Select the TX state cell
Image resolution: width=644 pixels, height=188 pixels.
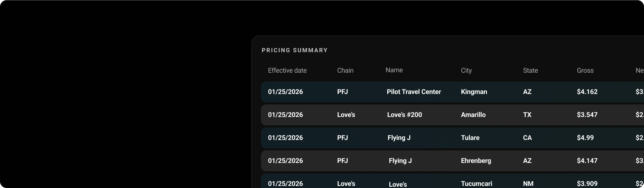527,115
